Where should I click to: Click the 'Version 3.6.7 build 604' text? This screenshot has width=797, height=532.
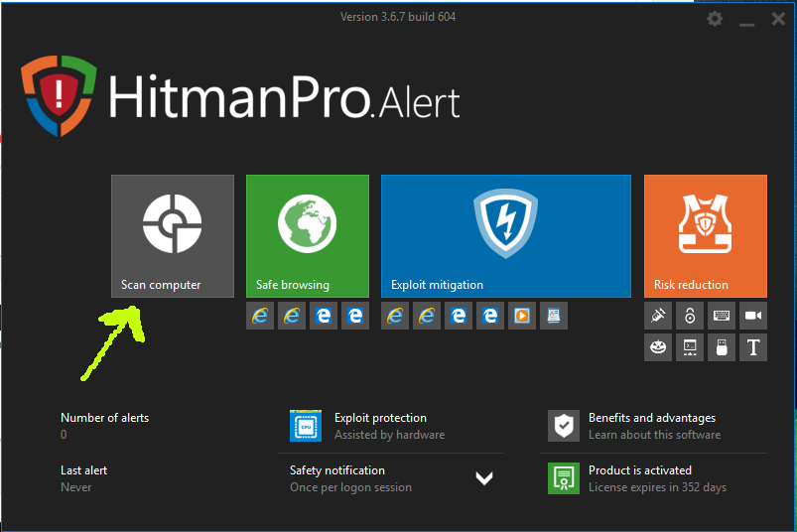coord(398,17)
